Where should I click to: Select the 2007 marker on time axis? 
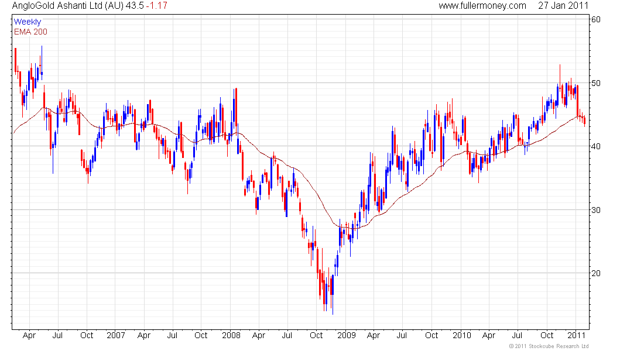116,336
